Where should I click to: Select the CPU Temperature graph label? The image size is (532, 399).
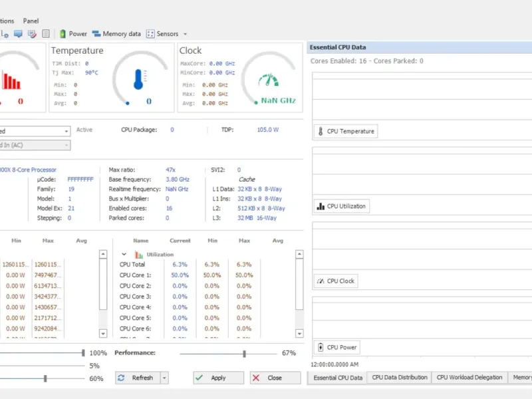point(345,131)
